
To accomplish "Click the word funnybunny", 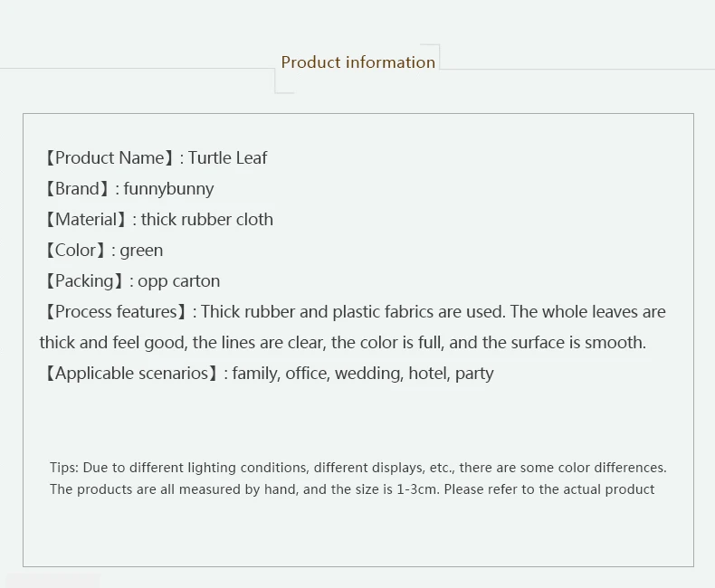I will click(168, 189).
